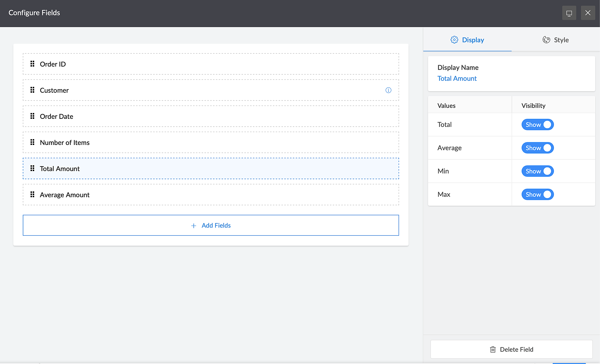This screenshot has height=364, width=600.
Task: Click drag handle icon for Order ID
Action: point(32,64)
